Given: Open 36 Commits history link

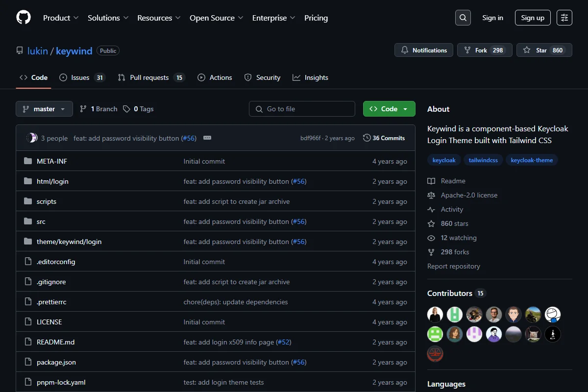Looking at the screenshot, I should [x=384, y=138].
